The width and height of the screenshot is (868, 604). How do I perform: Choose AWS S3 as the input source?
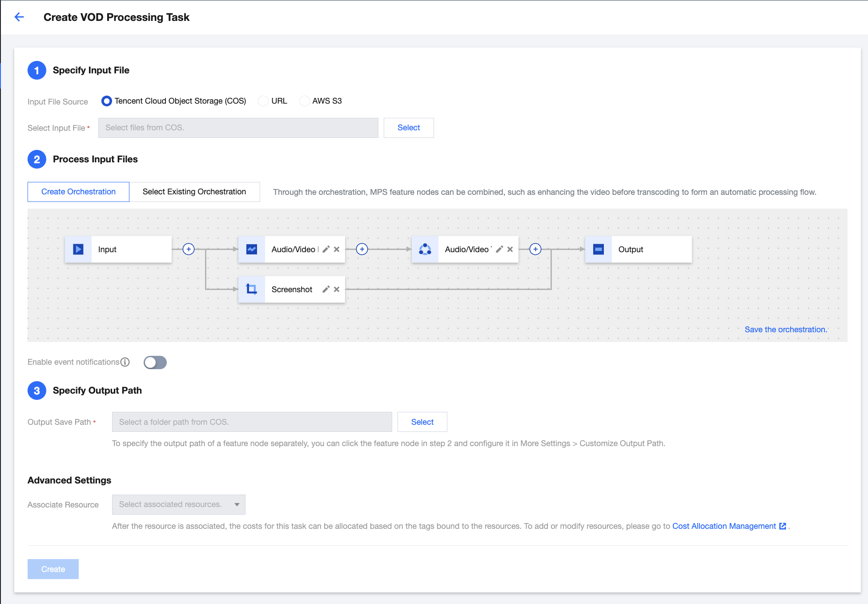[305, 101]
